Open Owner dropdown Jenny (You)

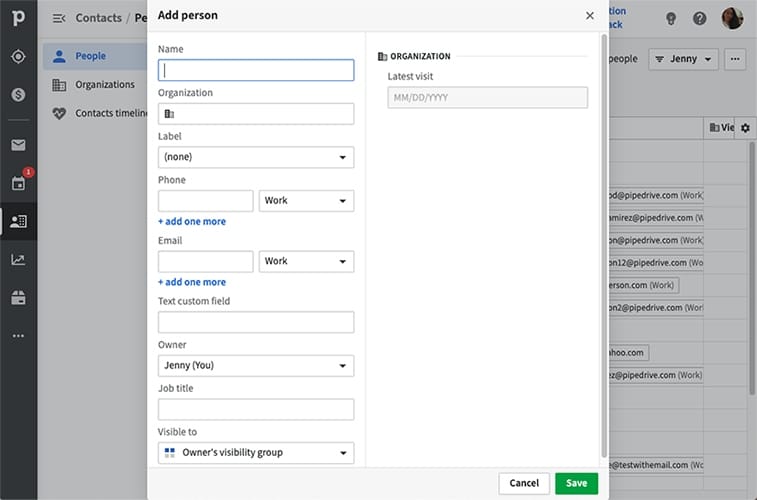tap(256, 366)
